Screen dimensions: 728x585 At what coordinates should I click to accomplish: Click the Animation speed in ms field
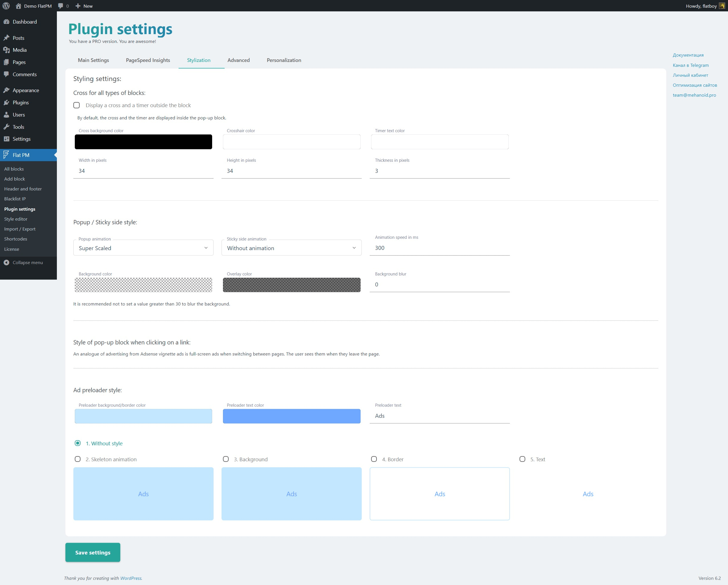pyautogui.click(x=439, y=248)
